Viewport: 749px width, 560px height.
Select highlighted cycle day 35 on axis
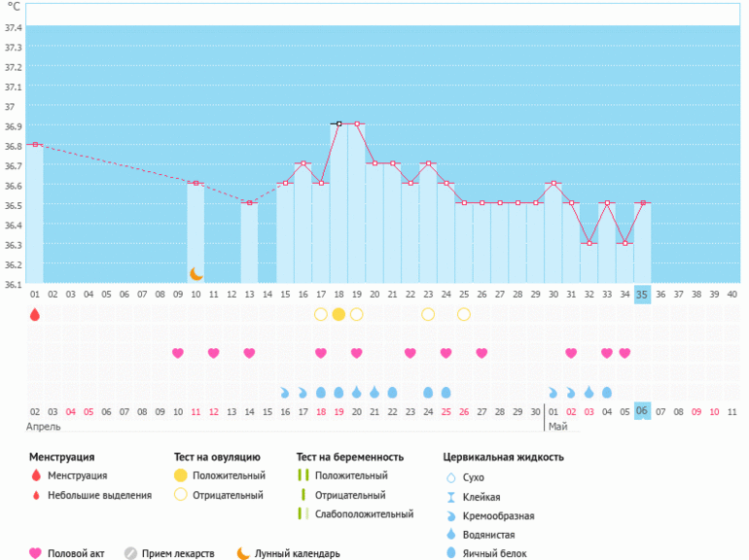coord(642,295)
